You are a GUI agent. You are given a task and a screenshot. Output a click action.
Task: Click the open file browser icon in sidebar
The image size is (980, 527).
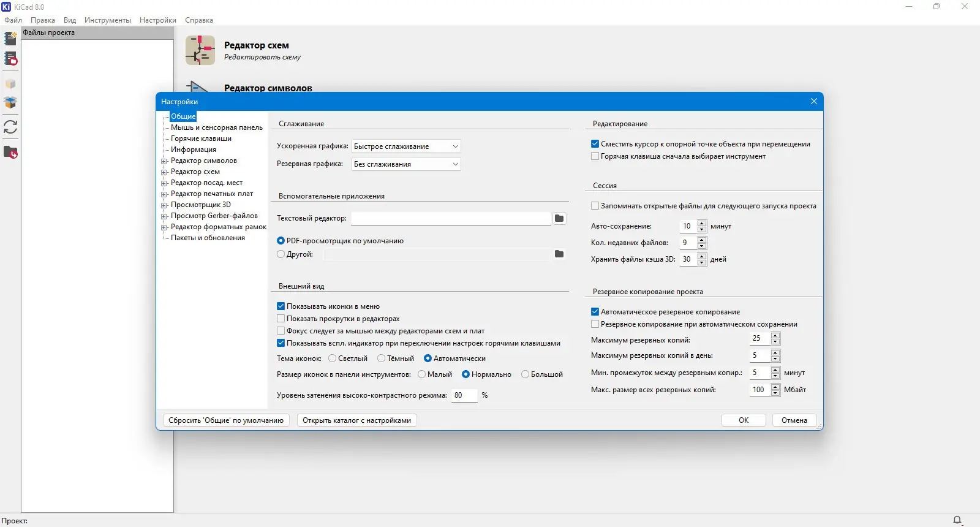click(x=10, y=152)
